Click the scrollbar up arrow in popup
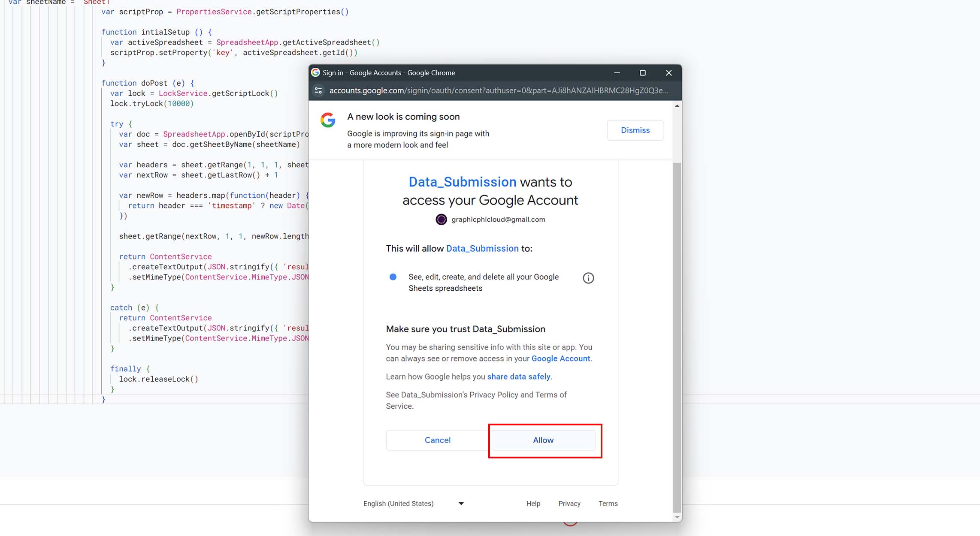Viewport: 980px width, 536px height. tap(677, 106)
